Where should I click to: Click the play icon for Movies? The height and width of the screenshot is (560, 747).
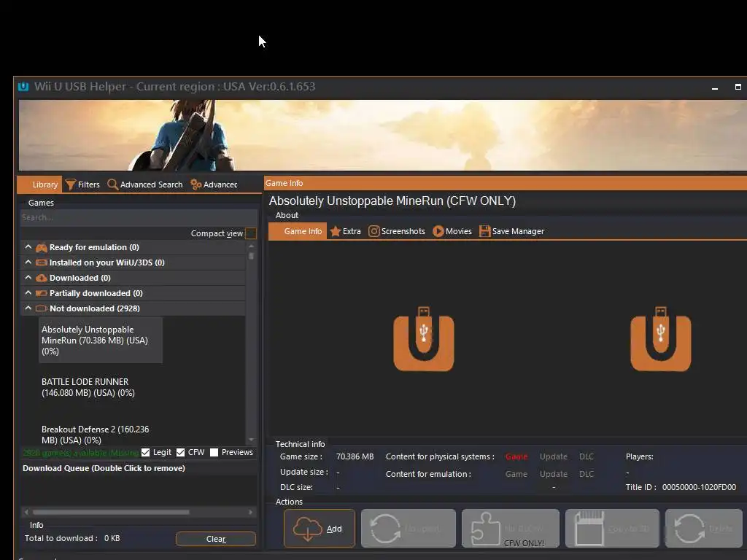(438, 231)
